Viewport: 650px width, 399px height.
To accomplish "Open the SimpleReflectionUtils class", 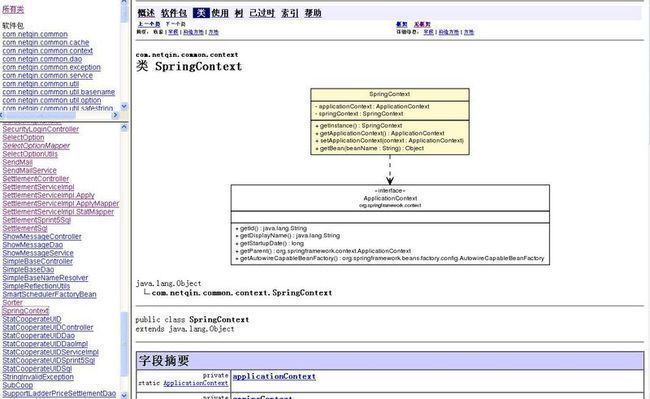I will coord(36,286).
